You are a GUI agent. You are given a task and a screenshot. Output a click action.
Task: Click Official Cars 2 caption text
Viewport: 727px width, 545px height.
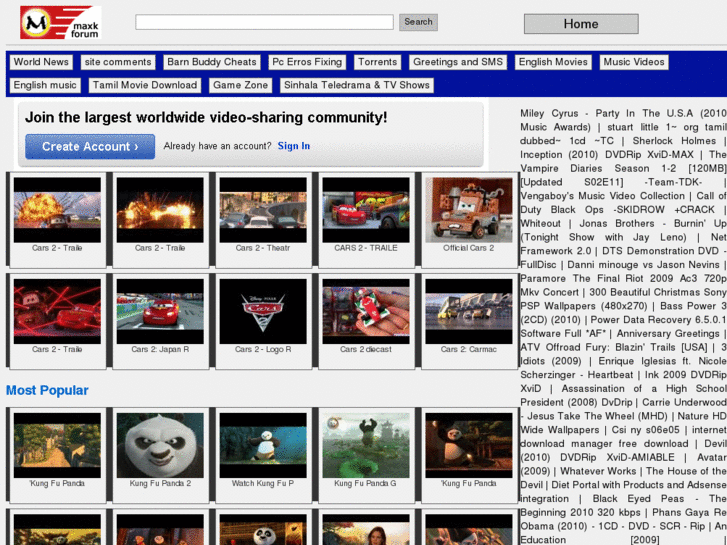(x=469, y=248)
